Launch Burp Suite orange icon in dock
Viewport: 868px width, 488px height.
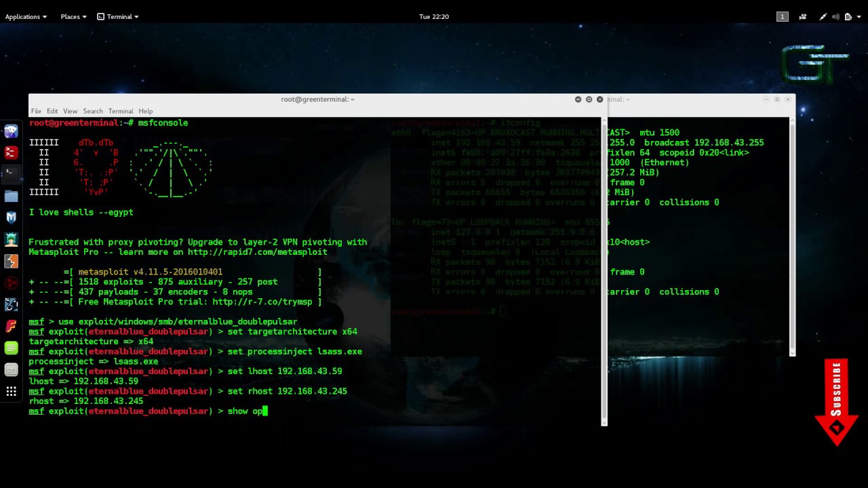click(11, 261)
